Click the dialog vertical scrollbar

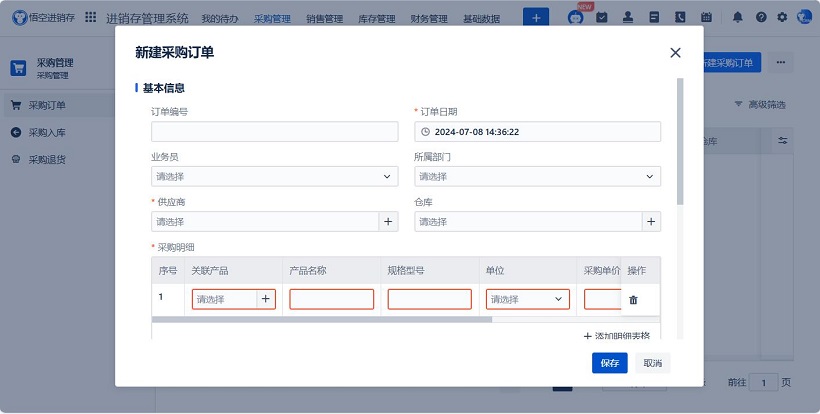[680, 141]
